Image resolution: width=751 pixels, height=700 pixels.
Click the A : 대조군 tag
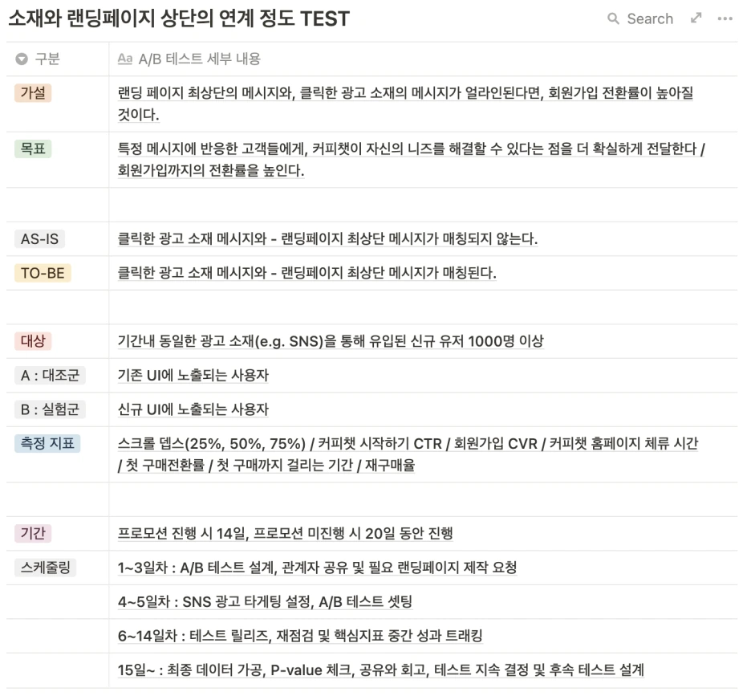[50, 375]
